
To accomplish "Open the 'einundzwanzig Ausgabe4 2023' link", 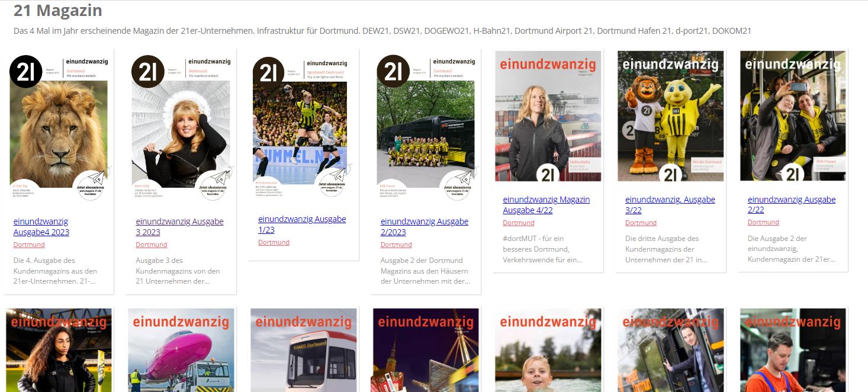I will tap(41, 227).
